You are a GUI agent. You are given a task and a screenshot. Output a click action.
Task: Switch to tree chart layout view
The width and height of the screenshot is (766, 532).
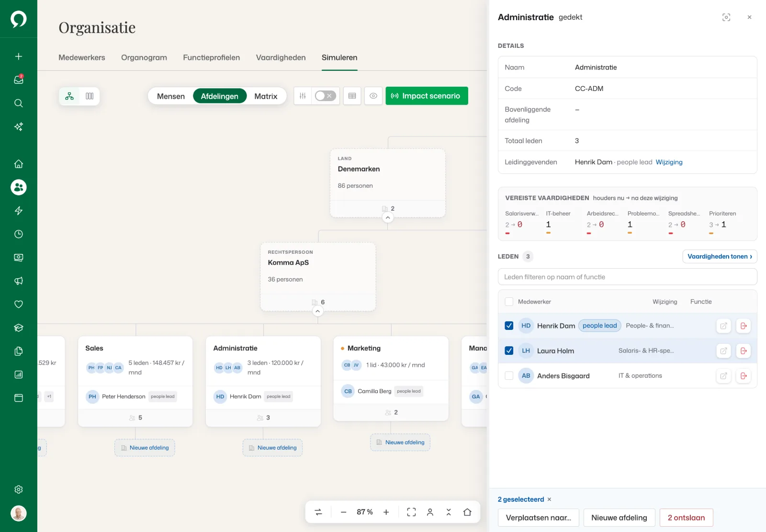click(69, 96)
